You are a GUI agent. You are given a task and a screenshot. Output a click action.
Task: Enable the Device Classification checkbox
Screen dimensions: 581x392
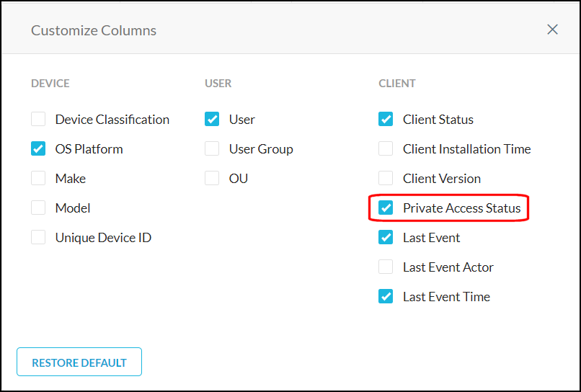pyautogui.click(x=38, y=120)
